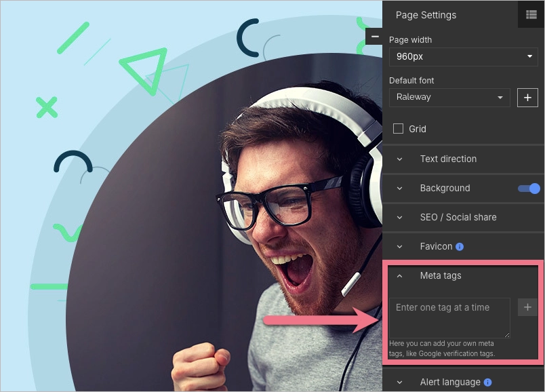Add a new default font with plus button
Screen dimensions: 545x392
(x=527, y=97)
